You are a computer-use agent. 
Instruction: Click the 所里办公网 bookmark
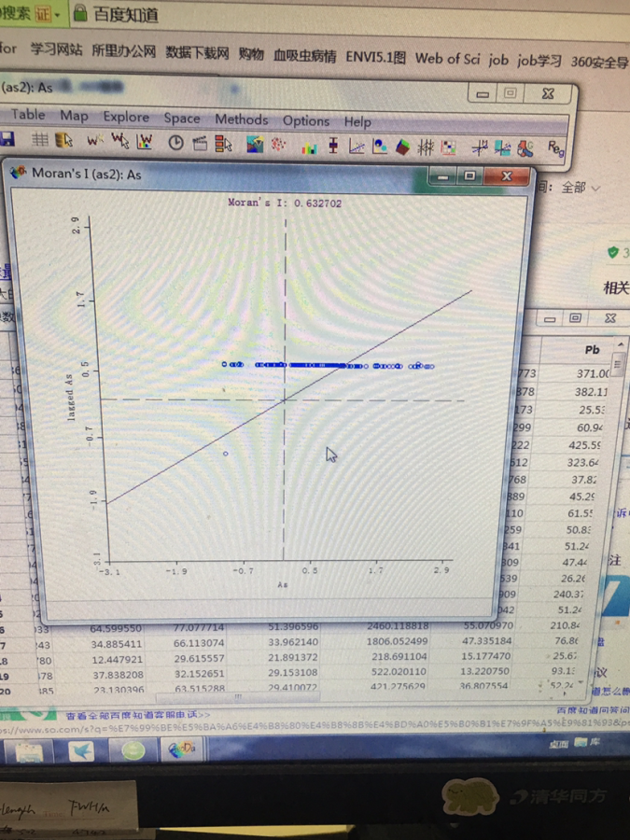(x=124, y=51)
